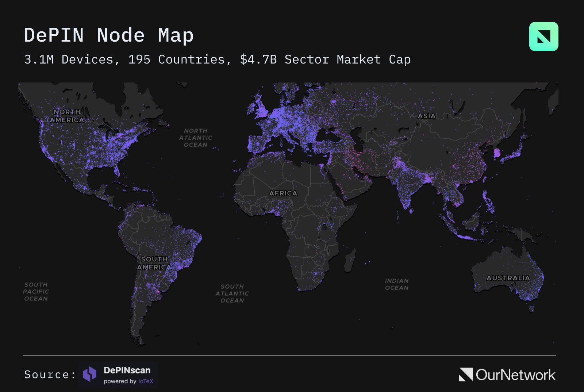Open the IoTeX link text
This screenshot has width=584, height=392.
(x=146, y=381)
